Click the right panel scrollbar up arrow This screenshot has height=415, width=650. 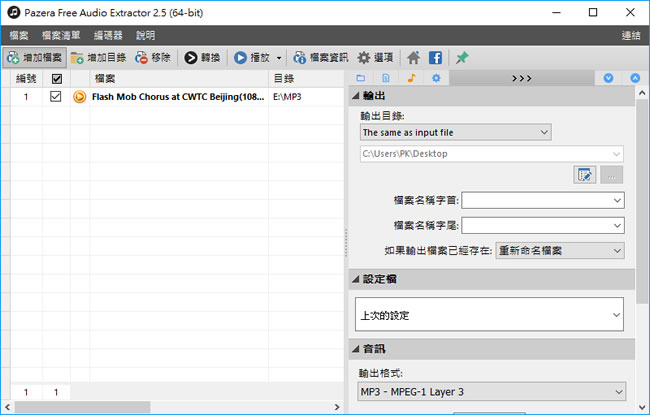[642, 93]
